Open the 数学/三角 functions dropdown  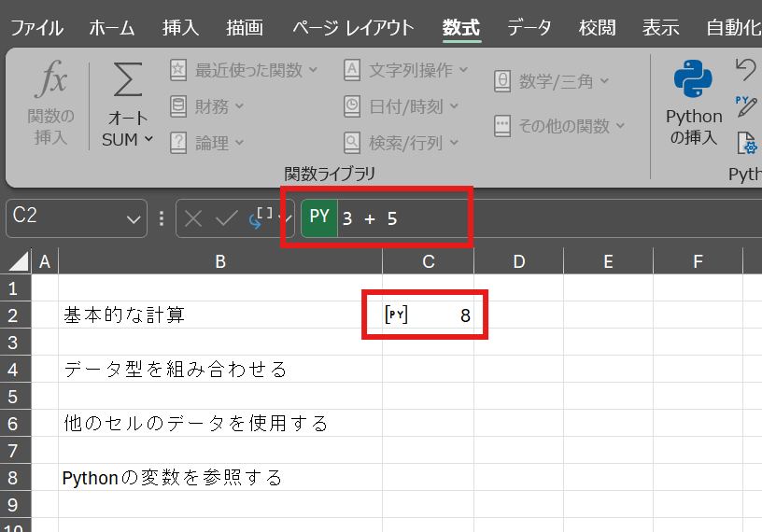click(552, 82)
